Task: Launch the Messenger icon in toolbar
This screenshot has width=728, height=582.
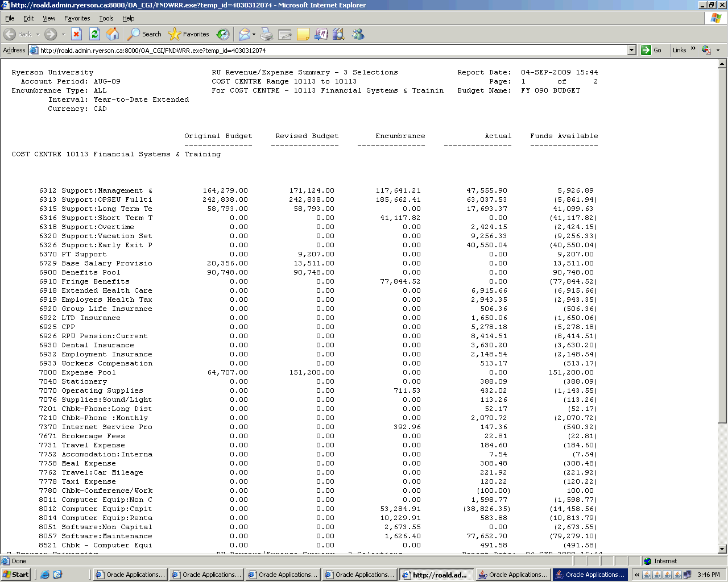Action: click(358, 34)
